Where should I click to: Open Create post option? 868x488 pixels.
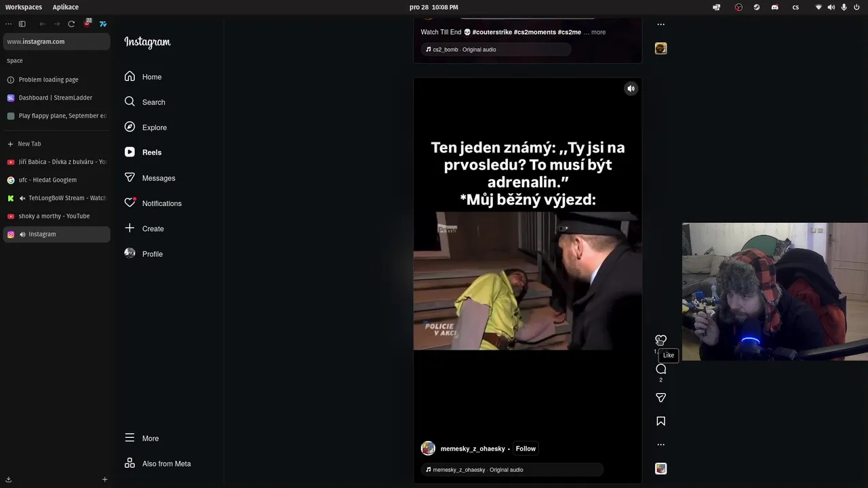[153, 229]
